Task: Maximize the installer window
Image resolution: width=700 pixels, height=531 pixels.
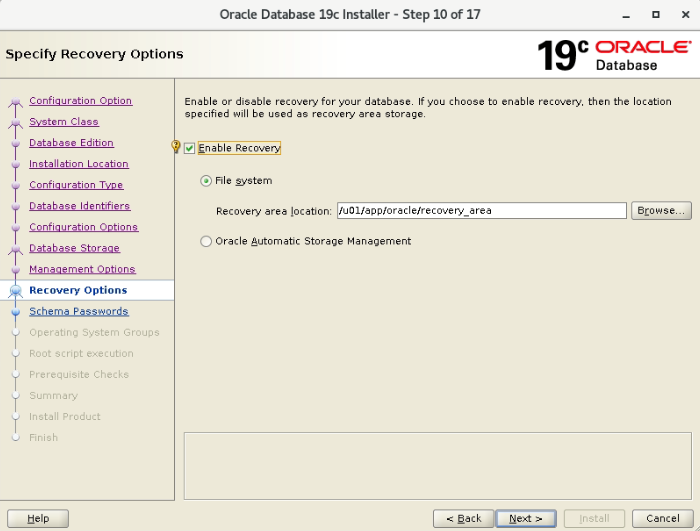Action: coord(656,14)
